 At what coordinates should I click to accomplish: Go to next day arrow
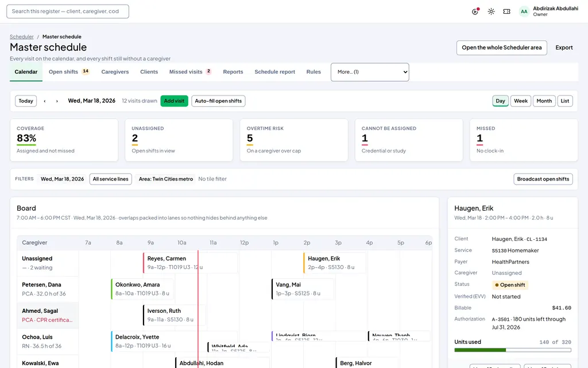pyautogui.click(x=57, y=101)
